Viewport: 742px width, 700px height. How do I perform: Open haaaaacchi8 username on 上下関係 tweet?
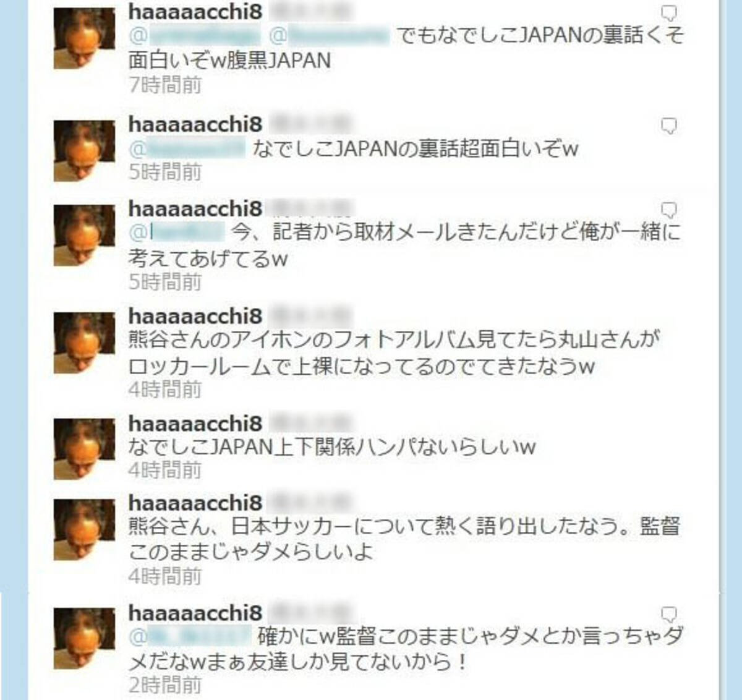click(195, 424)
